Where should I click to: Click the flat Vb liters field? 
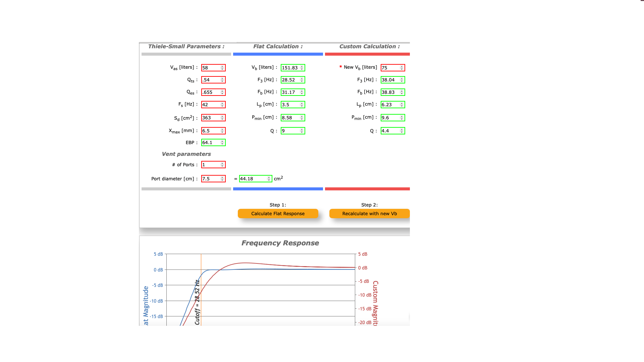point(293,68)
